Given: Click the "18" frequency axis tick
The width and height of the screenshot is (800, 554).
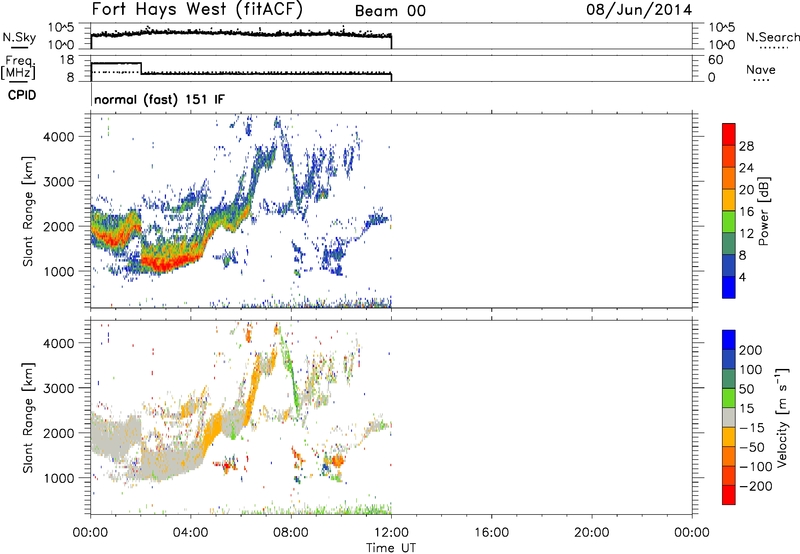Looking at the screenshot, I should pyautogui.click(x=67, y=60).
